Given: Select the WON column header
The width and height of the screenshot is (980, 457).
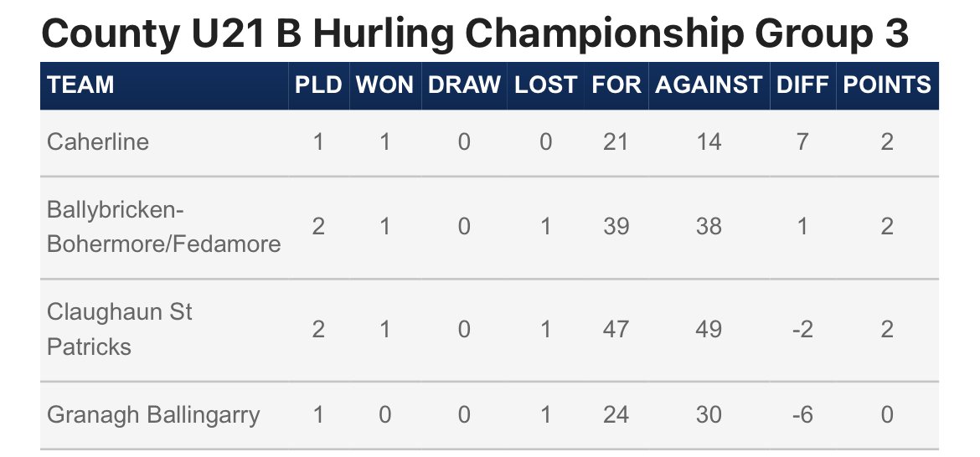Looking at the screenshot, I should pos(384,85).
